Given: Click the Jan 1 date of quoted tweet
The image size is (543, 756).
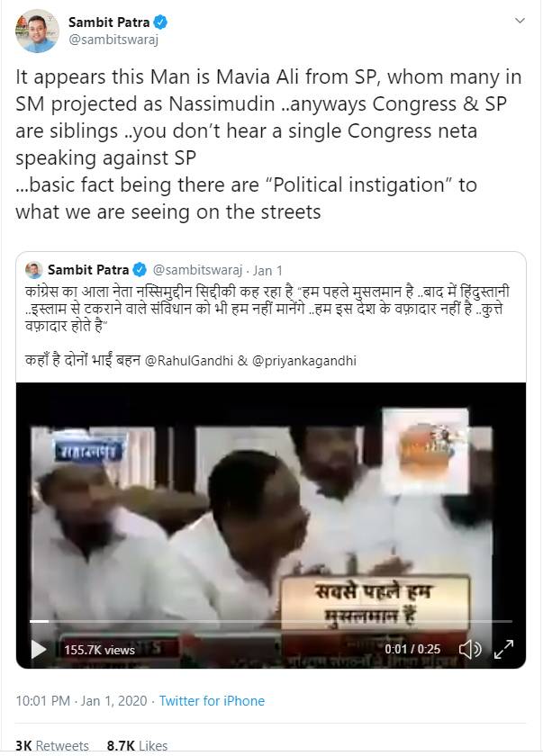Looking at the screenshot, I should tap(267, 271).
